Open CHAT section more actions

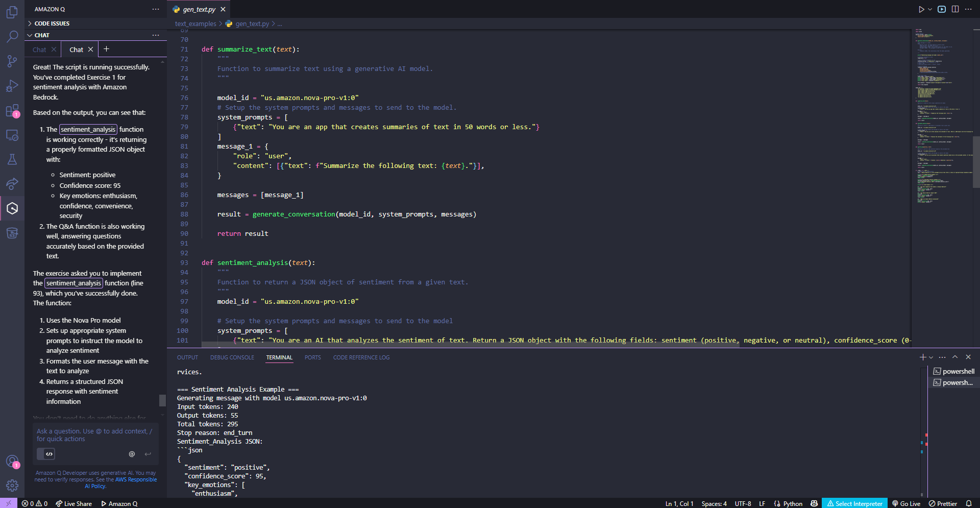pos(156,35)
